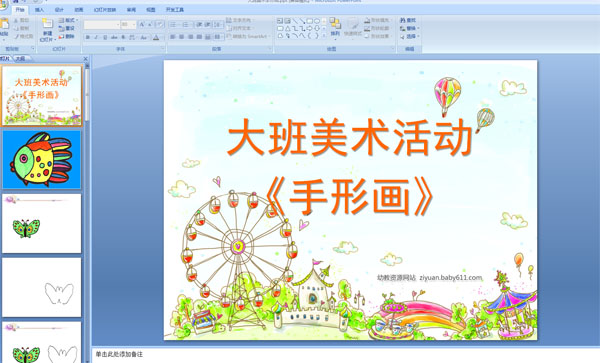Click the Office button in the top corner
The image size is (600, 363).
[x=3, y=4]
